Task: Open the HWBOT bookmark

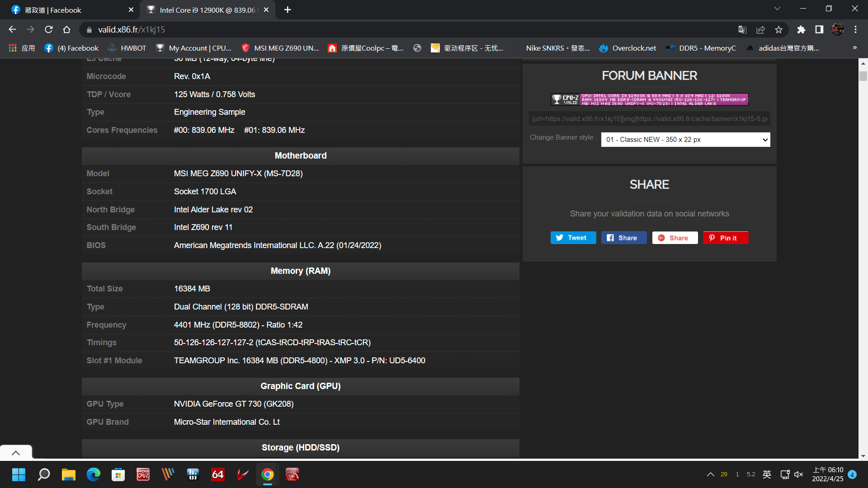Action: pyautogui.click(x=127, y=48)
